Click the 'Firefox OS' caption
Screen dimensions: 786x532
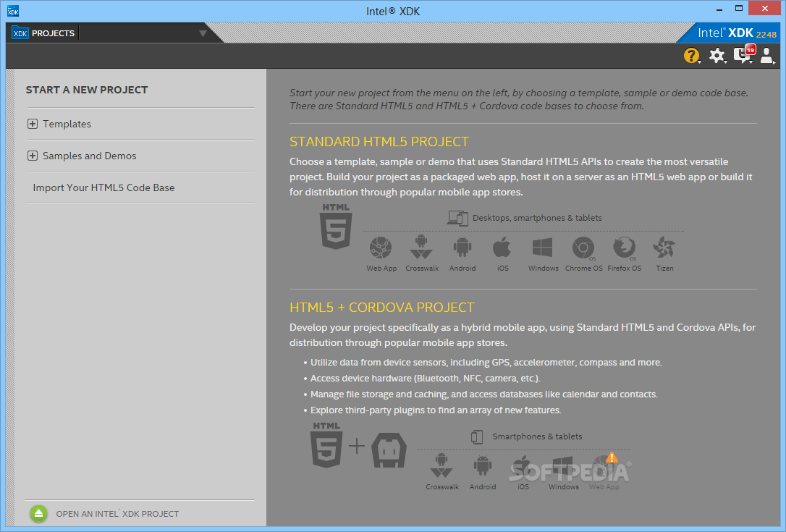point(624,269)
